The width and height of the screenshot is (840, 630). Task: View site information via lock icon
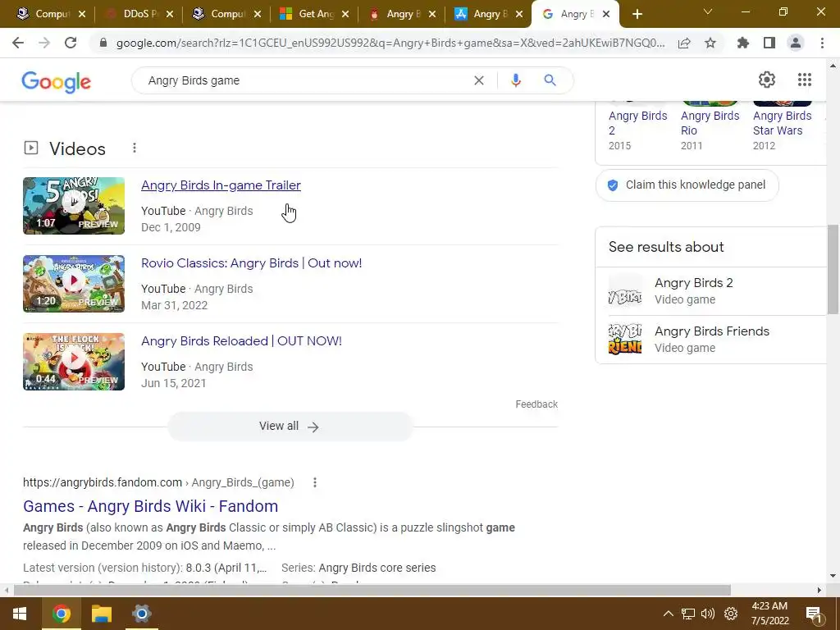103,43
